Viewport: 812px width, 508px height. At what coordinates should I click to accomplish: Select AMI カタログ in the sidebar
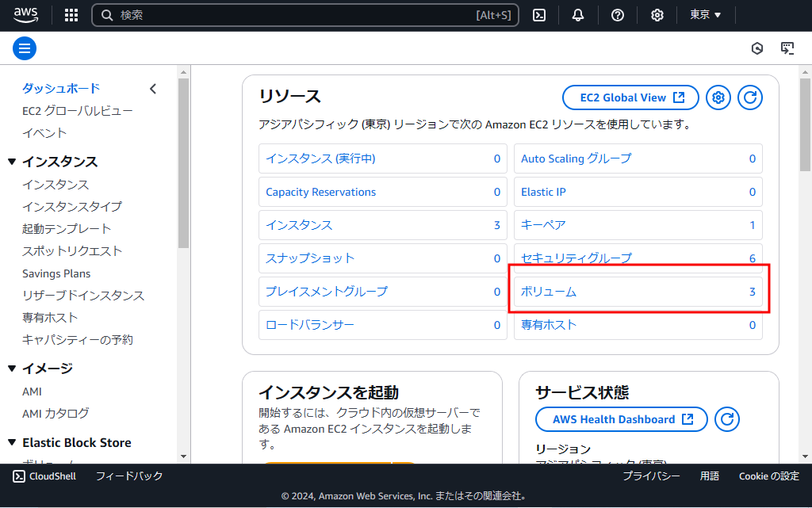click(56, 414)
